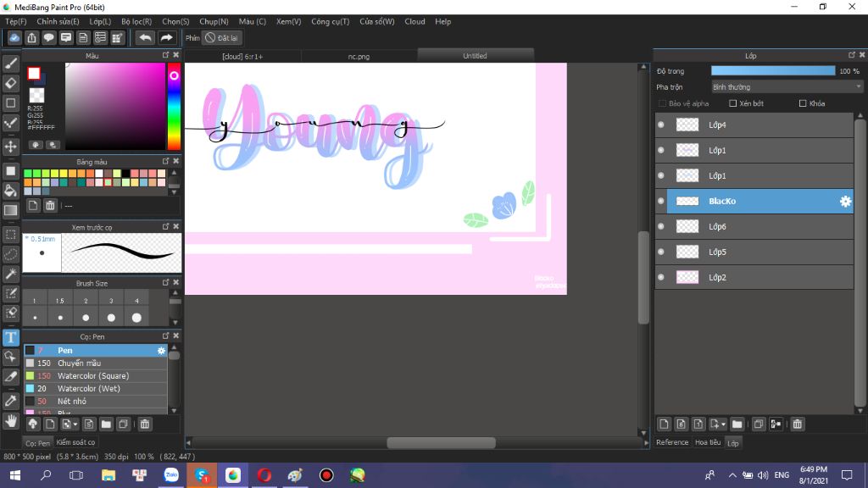Image resolution: width=868 pixels, height=488 pixels.
Task: Adjust the Độ trong opacity slider
Action: click(772, 71)
